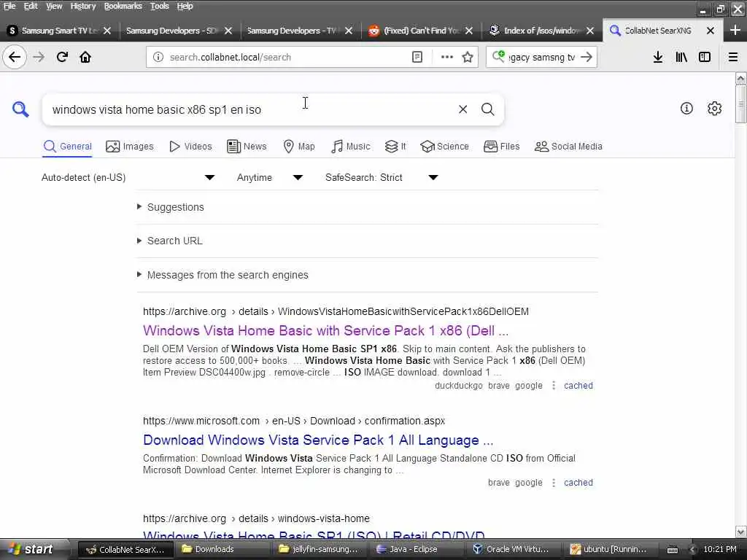Open the browser home page
The image size is (747, 560).
point(85,57)
